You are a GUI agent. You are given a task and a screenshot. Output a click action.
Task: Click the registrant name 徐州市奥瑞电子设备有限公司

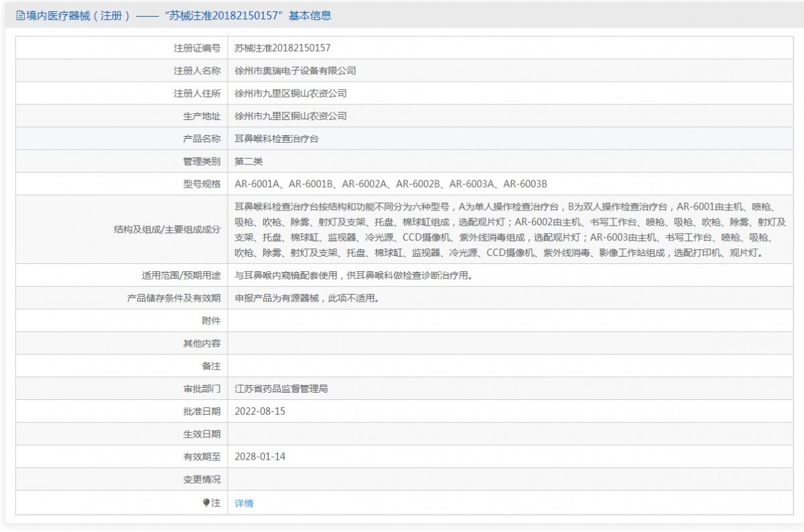(295, 70)
